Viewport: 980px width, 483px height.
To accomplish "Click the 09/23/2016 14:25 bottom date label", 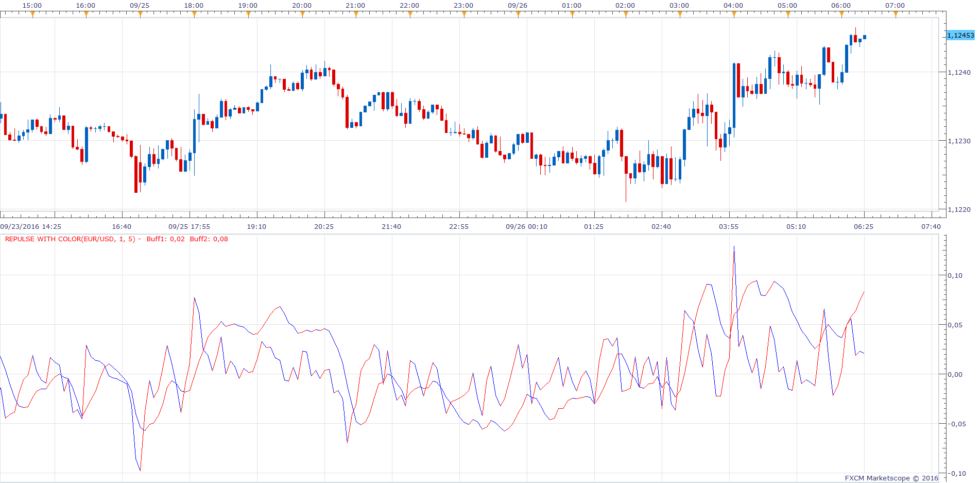I will (31, 227).
